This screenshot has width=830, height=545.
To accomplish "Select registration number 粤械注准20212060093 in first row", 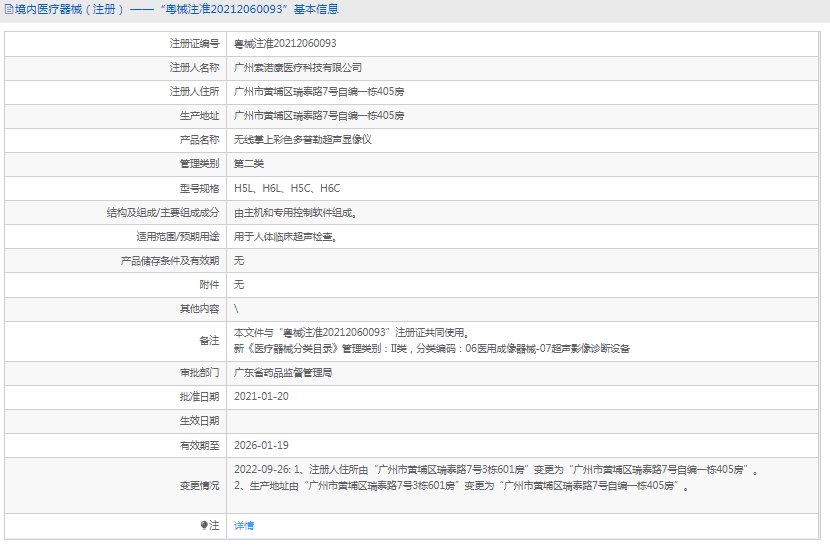I will click(x=285, y=43).
